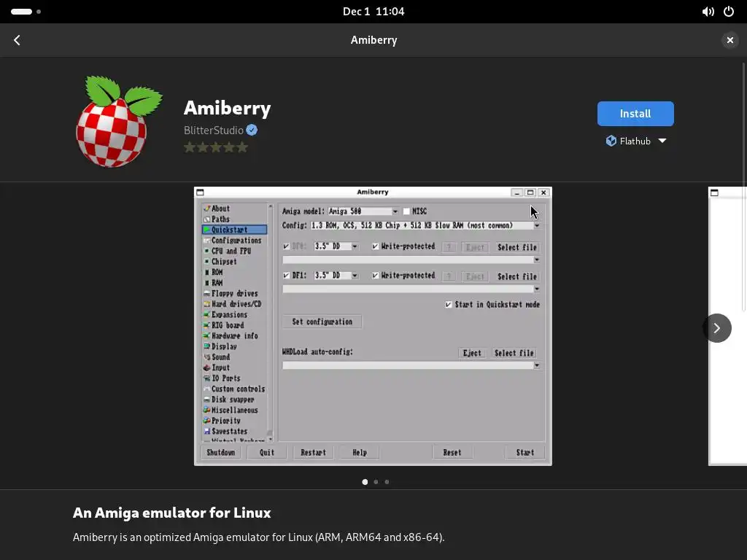Go back with the header back arrow
This screenshot has height=560, width=747.
coord(18,40)
